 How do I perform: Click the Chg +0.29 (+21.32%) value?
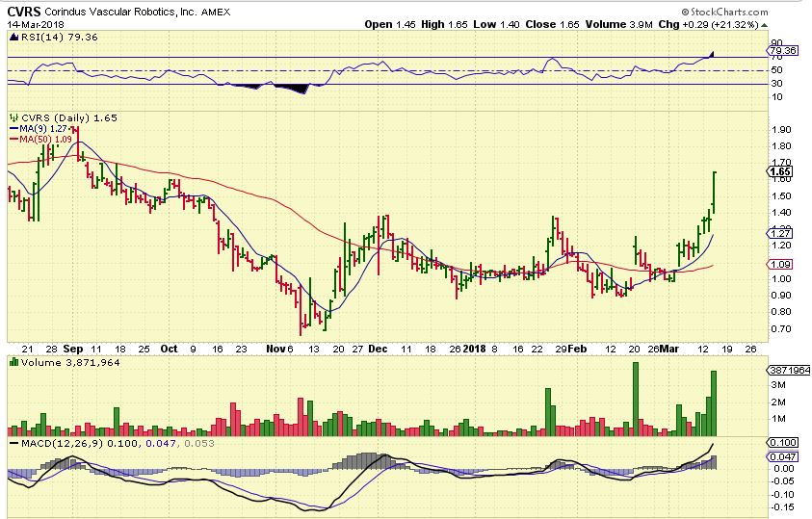(x=722, y=24)
